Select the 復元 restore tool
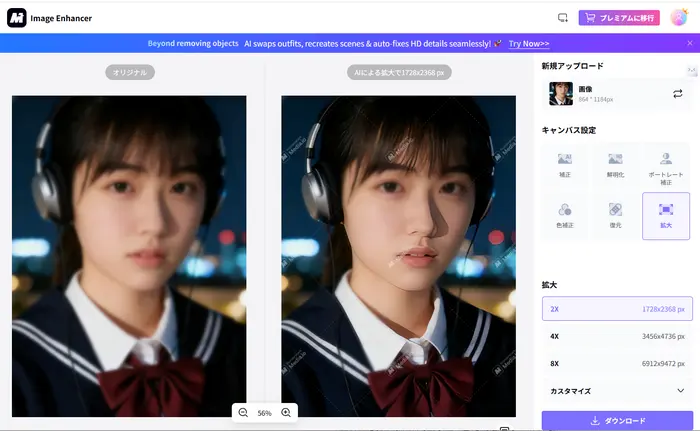The image size is (700, 431). pos(615,216)
